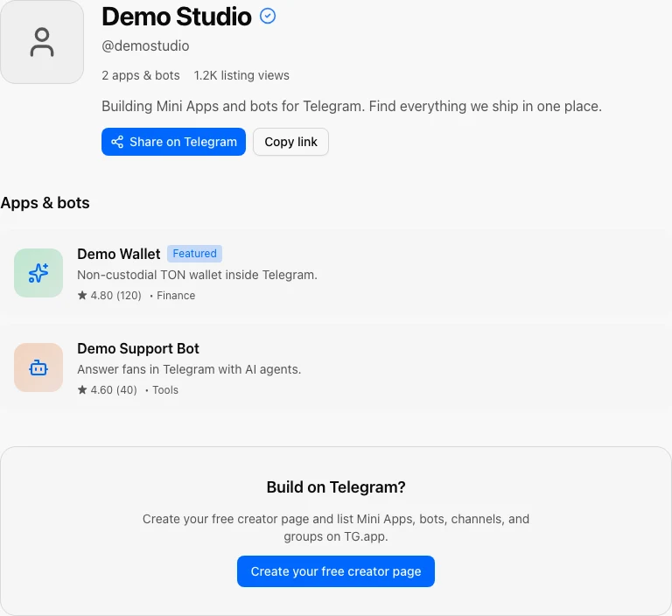Open the Demo Support Bot robot icon
Screen dimensions: 672x616
pyautogui.click(x=38, y=367)
